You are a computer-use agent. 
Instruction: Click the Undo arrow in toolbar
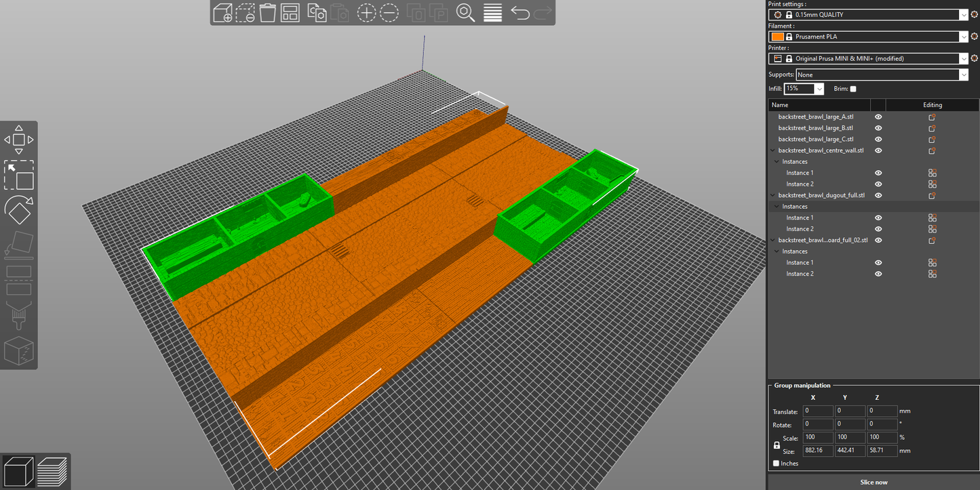pos(520,13)
